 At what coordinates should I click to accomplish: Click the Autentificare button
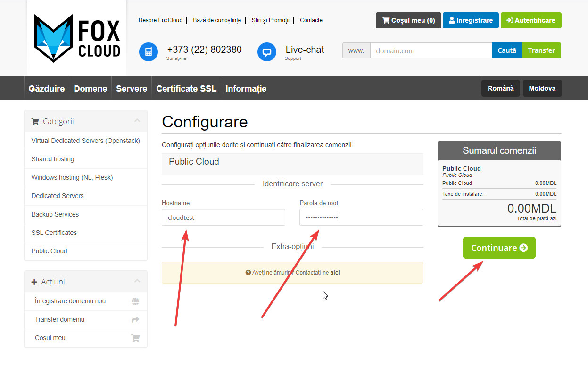coord(531,20)
